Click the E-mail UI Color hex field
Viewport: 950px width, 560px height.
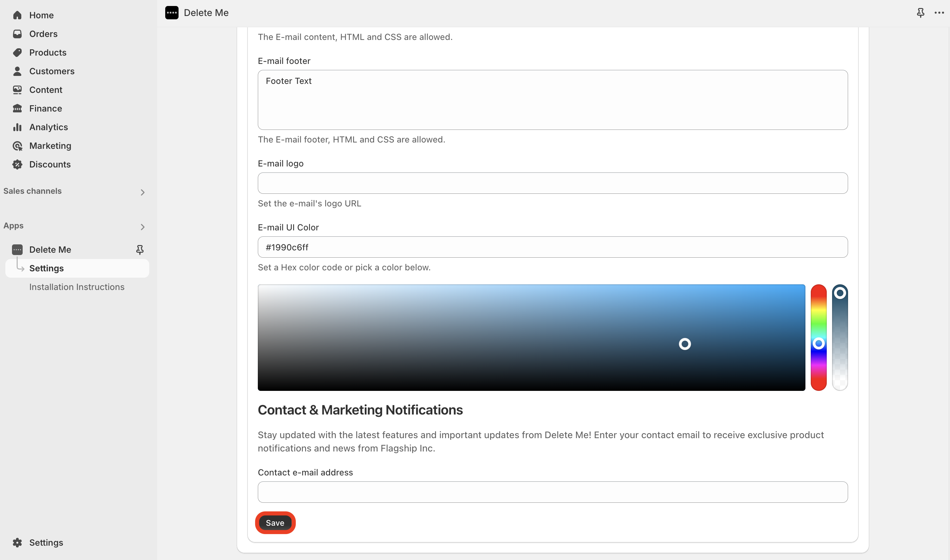[553, 248]
